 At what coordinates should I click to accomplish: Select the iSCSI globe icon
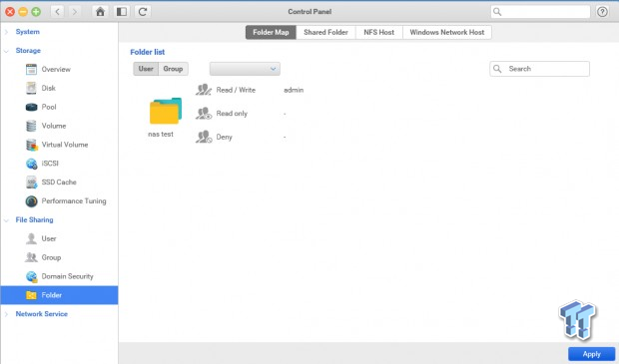pos(32,164)
